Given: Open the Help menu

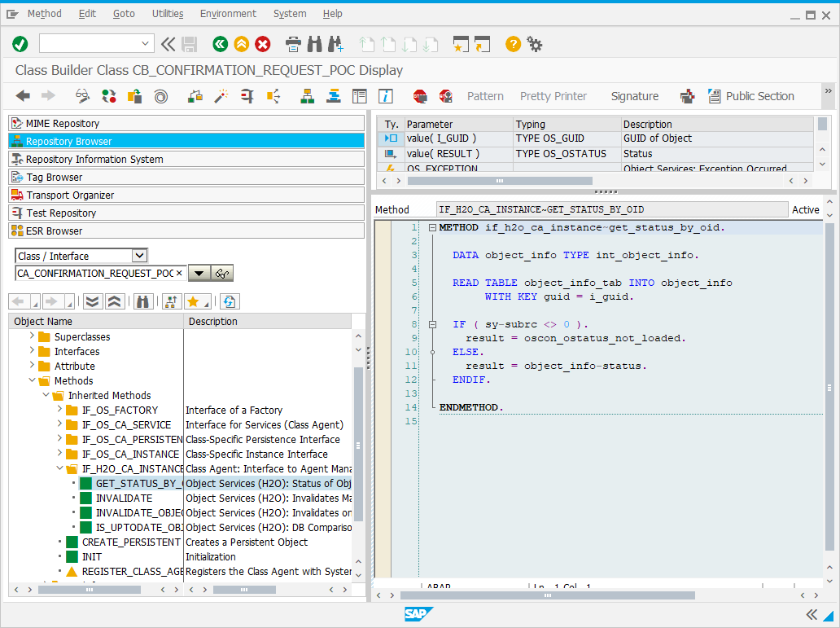Looking at the screenshot, I should pos(333,13).
